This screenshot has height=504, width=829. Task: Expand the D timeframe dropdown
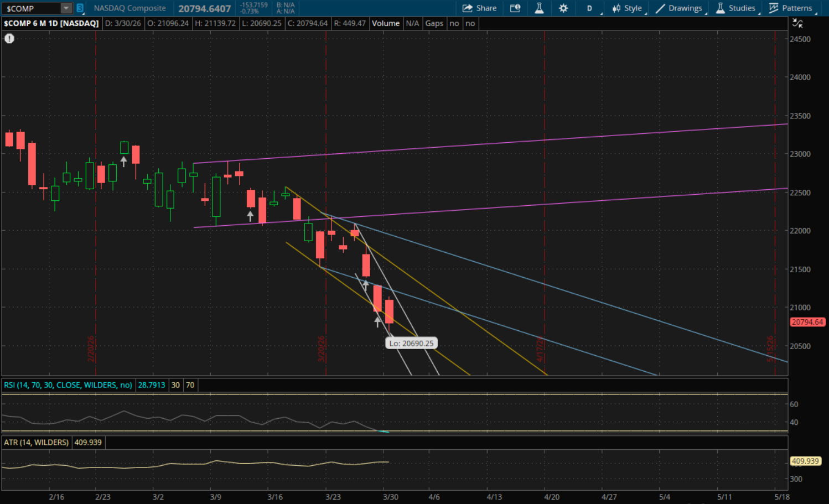click(590, 8)
